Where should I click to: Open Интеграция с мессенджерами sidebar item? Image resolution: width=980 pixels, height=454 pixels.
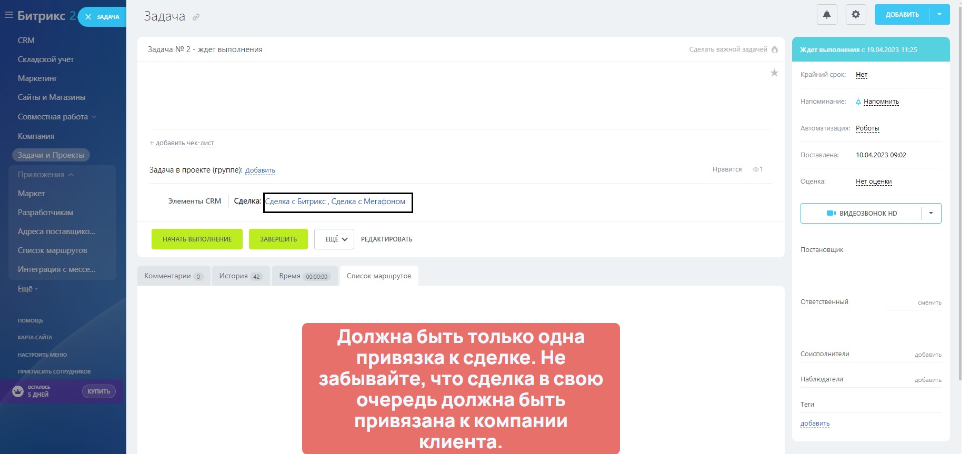(x=57, y=269)
